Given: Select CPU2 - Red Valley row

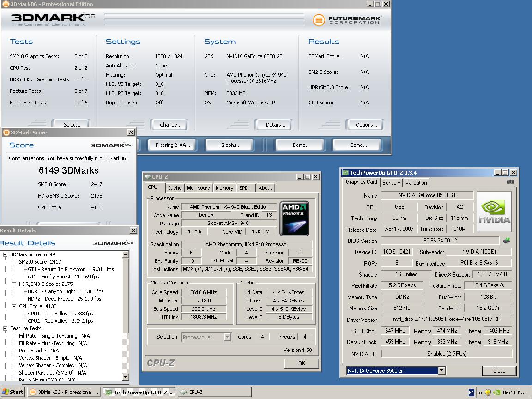Looking at the screenshot, I should tap(61, 321).
